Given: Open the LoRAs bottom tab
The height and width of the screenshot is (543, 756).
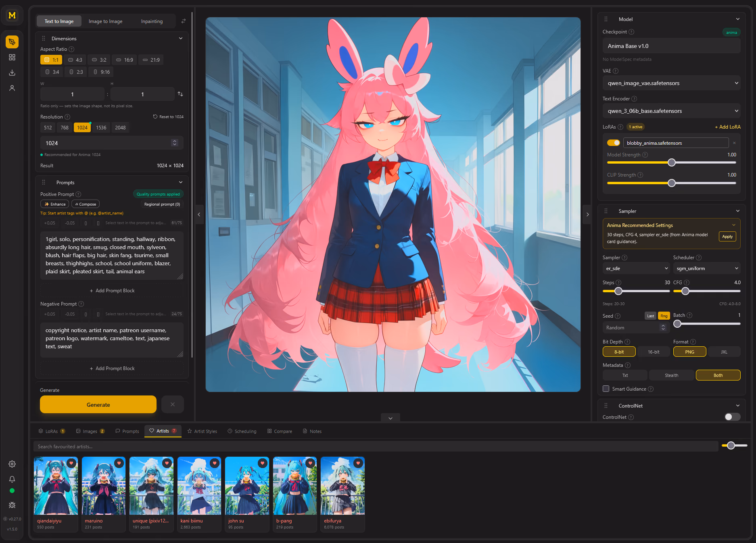Looking at the screenshot, I should click(x=52, y=431).
